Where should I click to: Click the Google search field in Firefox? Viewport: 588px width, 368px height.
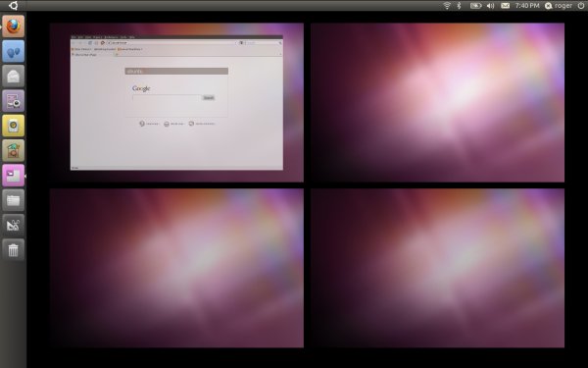(167, 97)
